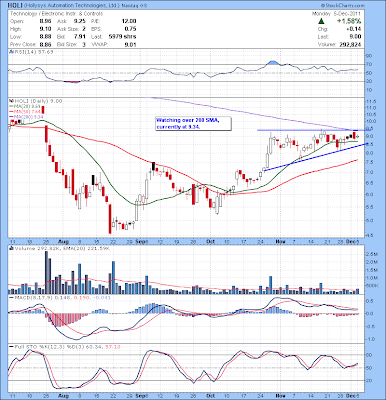Click the HOLI (Daily) 9.00 legend label
This screenshot has width=386, height=400.
coord(35,101)
